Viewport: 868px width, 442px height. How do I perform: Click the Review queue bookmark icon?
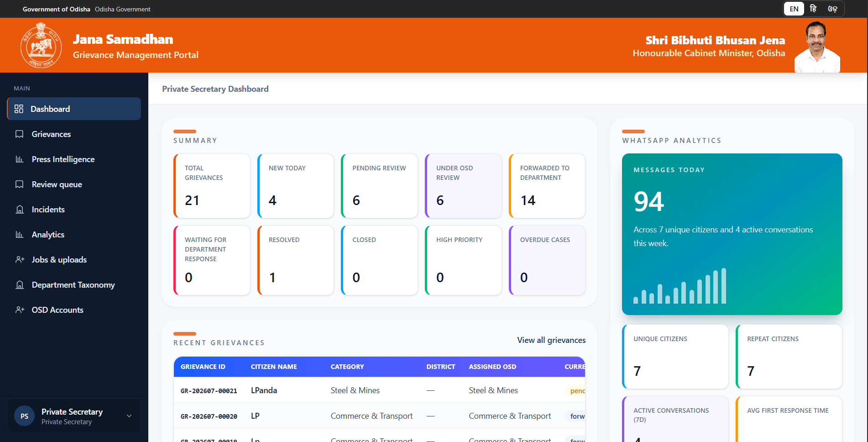click(19, 184)
